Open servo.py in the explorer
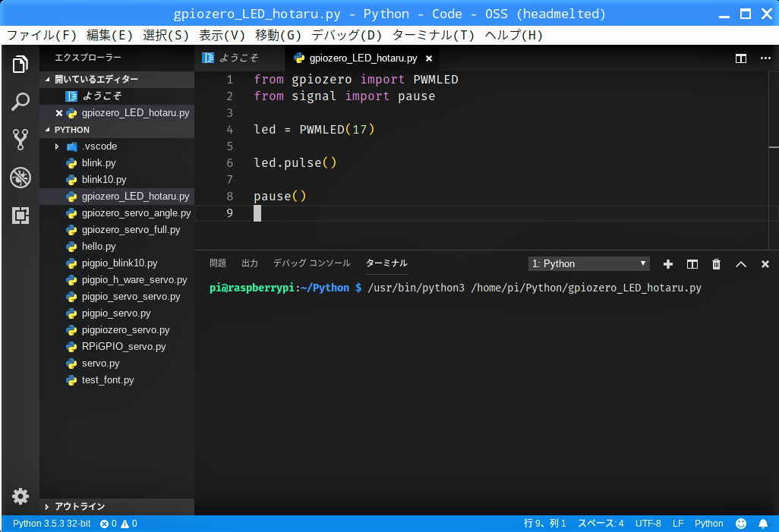The width and height of the screenshot is (779, 532). click(x=117, y=364)
